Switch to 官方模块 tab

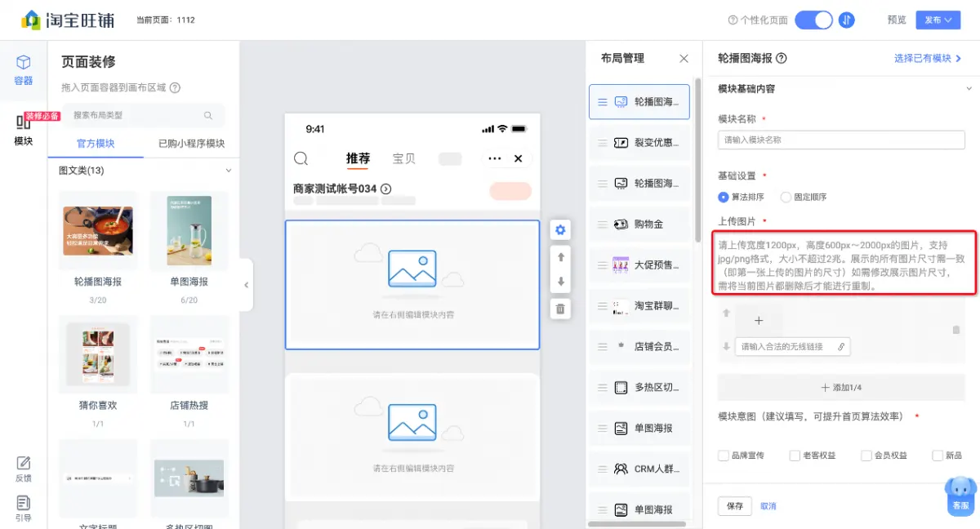click(96, 144)
